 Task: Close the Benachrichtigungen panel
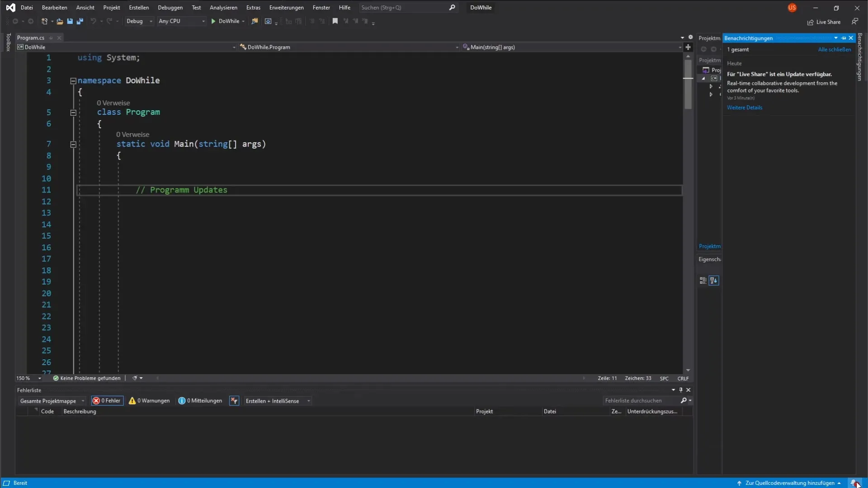click(851, 38)
